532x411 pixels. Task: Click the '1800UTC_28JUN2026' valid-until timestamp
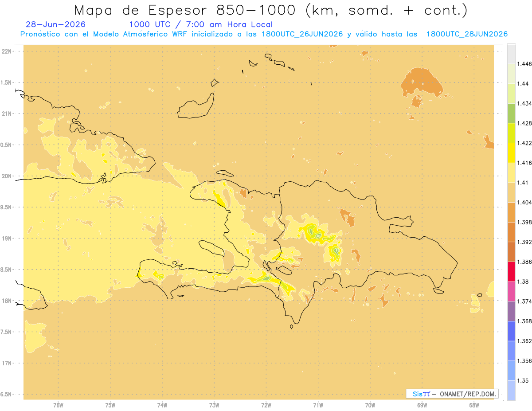467,35
